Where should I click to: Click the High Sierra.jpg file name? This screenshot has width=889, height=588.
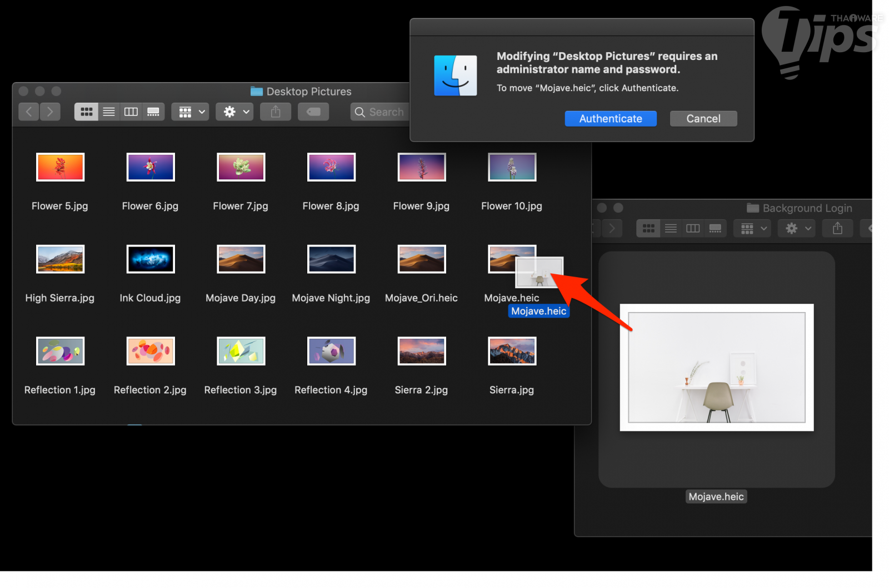coord(60,298)
